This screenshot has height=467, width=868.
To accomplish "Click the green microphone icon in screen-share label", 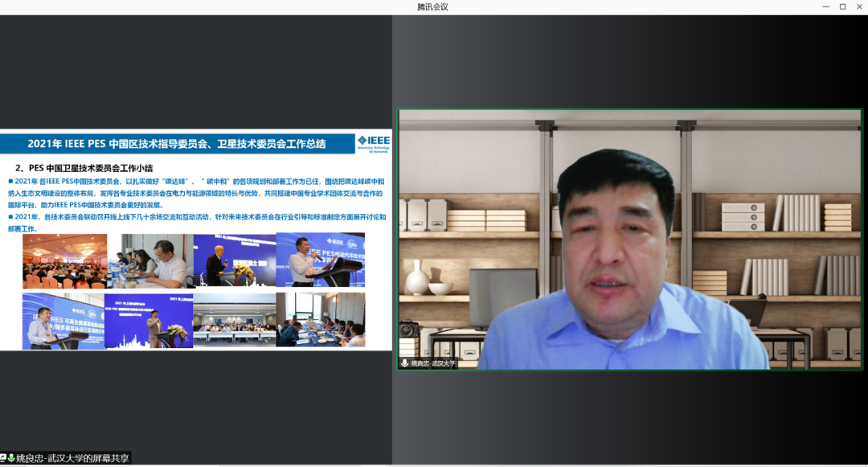I will (11, 458).
